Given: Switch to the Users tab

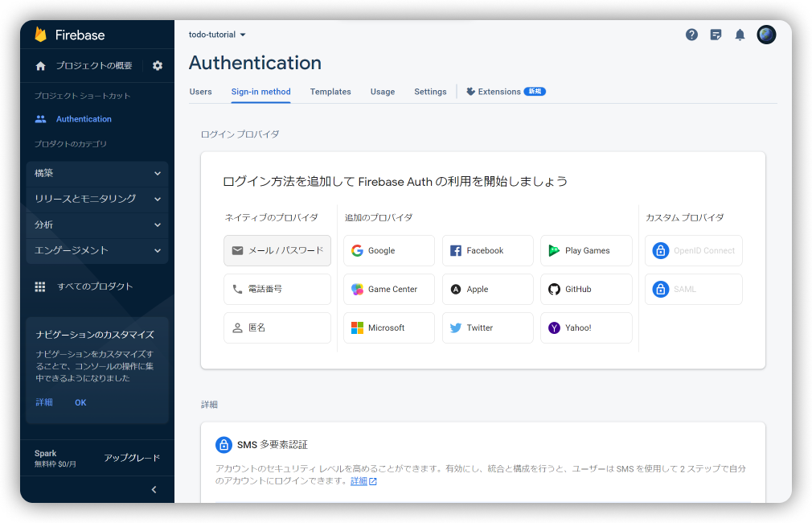Looking at the screenshot, I should 200,92.
